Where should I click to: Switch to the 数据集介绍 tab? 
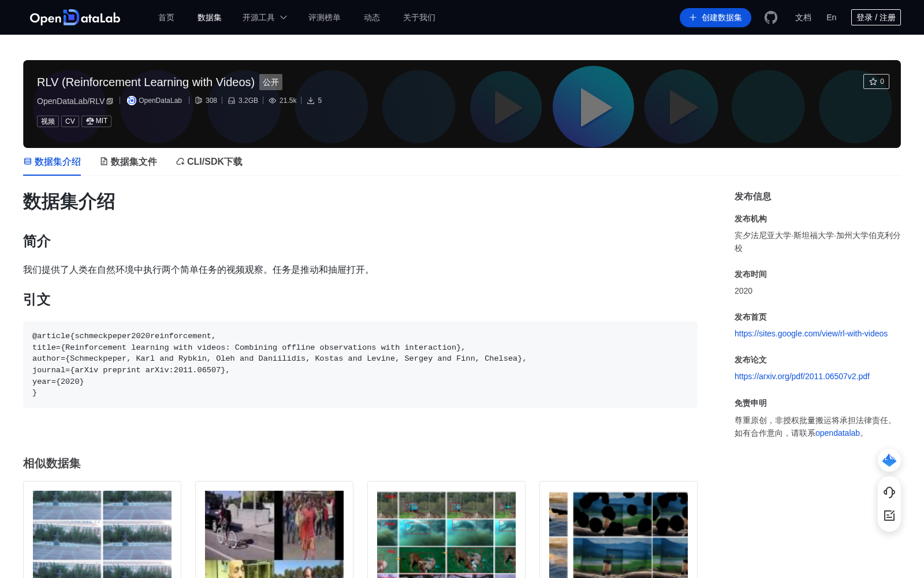pos(52,162)
